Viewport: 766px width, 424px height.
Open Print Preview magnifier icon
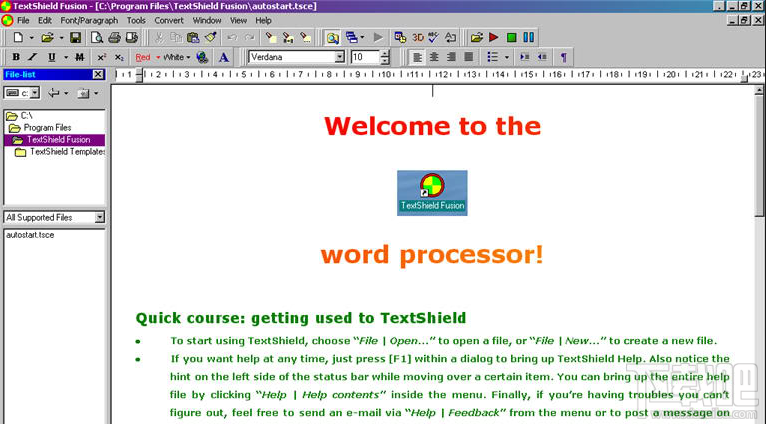(97, 38)
